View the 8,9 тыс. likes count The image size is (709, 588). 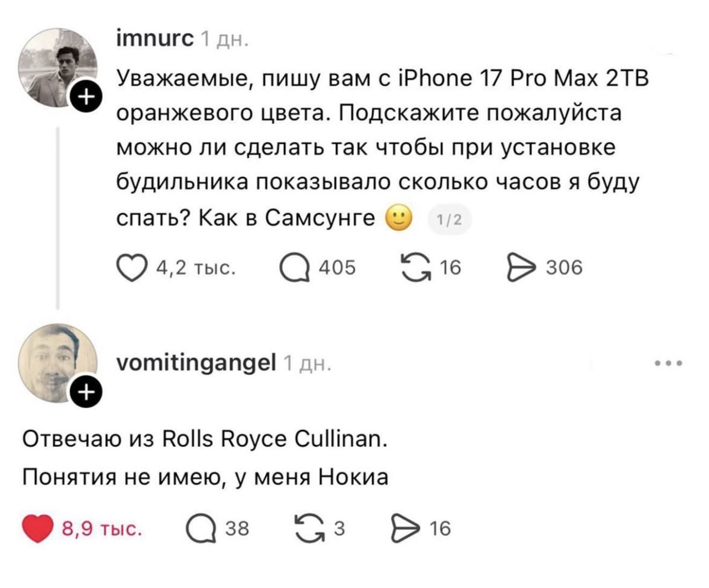point(102,529)
